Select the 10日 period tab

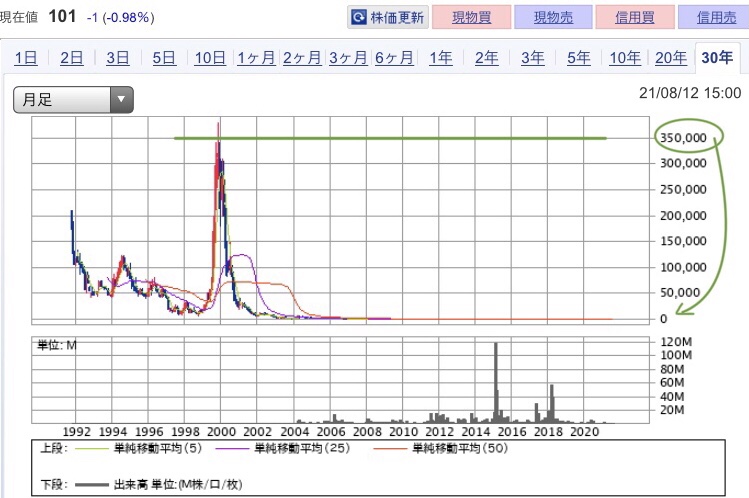(x=210, y=58)
